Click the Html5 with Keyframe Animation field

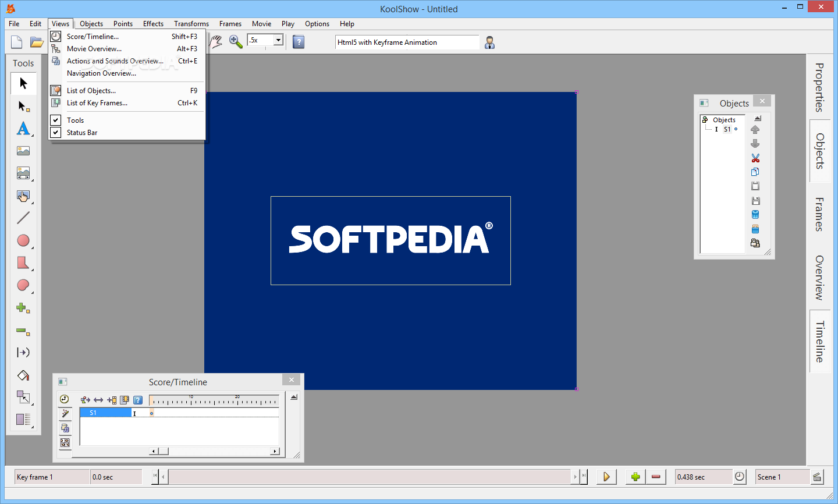(x=407, y=42)
